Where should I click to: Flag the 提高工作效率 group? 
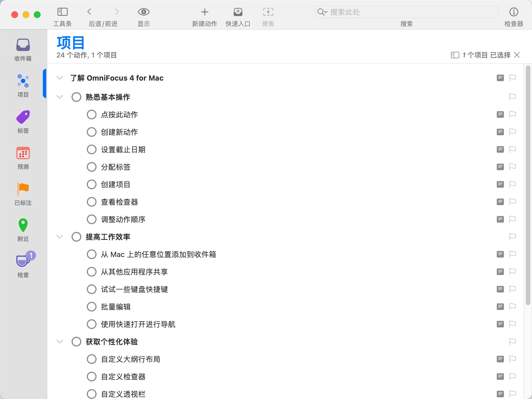tap(513, 237)
